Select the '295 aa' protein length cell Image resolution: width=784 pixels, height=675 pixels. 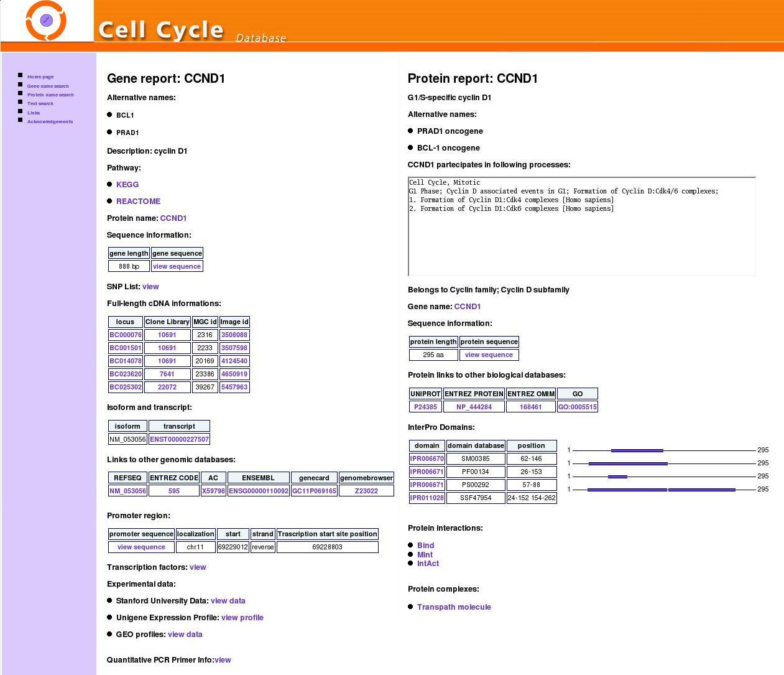click(433, 355)
